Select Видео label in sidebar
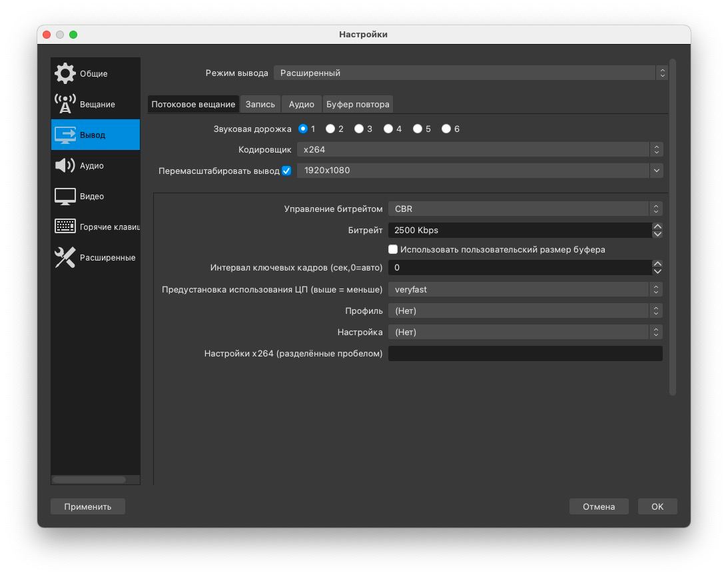This screenshot has width=728, height=577. [92, 196]
